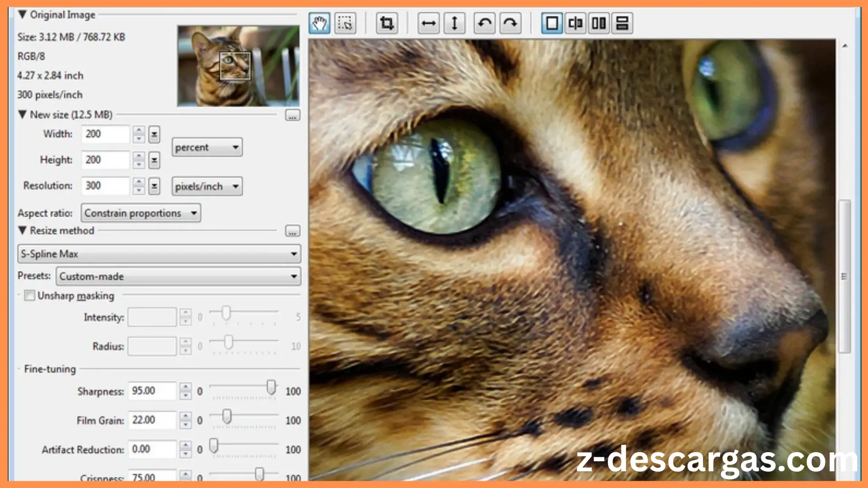Switch to stacked horizontal preview
868x488 pixels.
(x=622, y=23)
